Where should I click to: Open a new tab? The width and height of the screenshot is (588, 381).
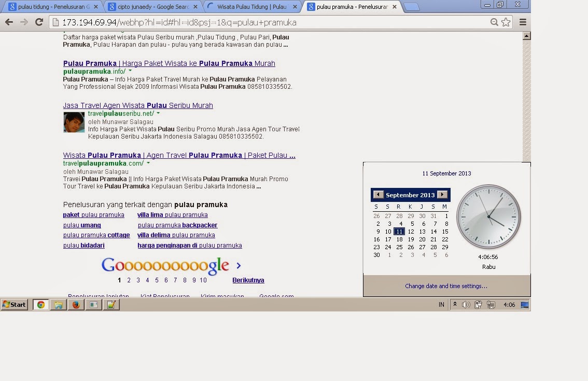click(412, 7)
